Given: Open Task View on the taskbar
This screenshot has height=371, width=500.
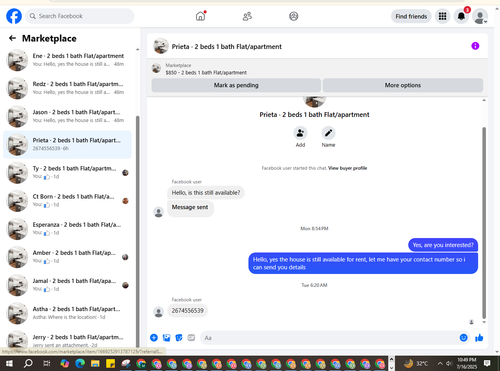Looking at the screenshot, I should pos(47,363).
